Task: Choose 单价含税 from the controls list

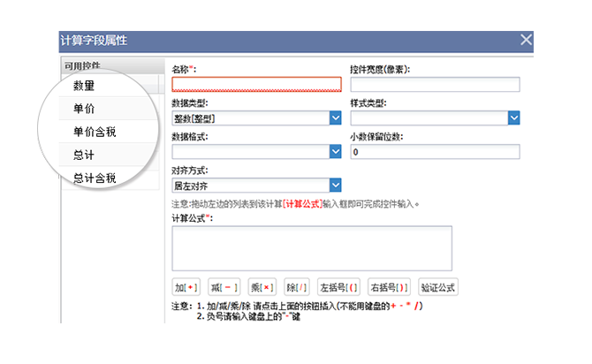Action: 95,132
